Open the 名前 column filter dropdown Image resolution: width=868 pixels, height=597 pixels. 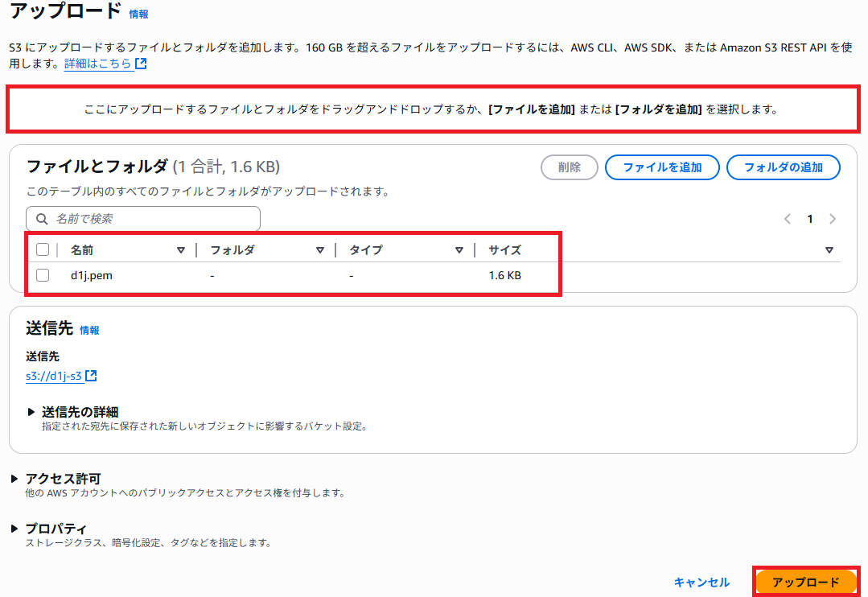(180, 249)
